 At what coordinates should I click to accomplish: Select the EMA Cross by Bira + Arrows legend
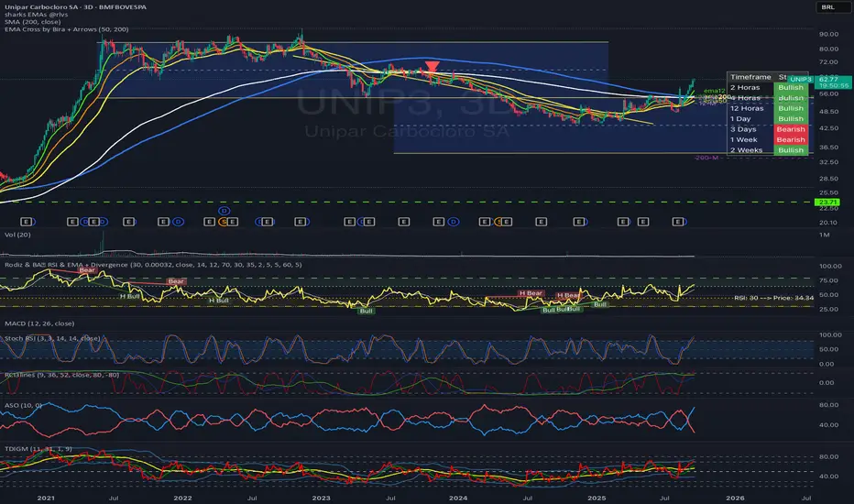(67, 29)
